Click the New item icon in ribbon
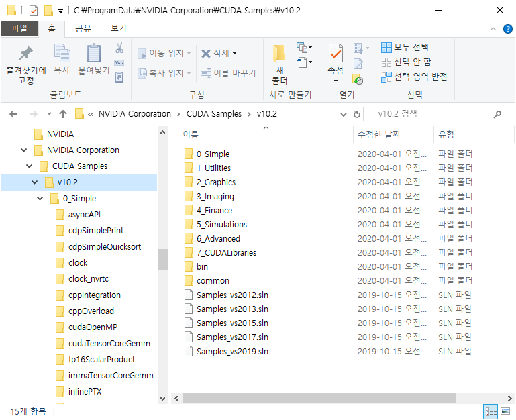Screen dimensions: 516x420 pyautogui.click(x=302, y=48)
